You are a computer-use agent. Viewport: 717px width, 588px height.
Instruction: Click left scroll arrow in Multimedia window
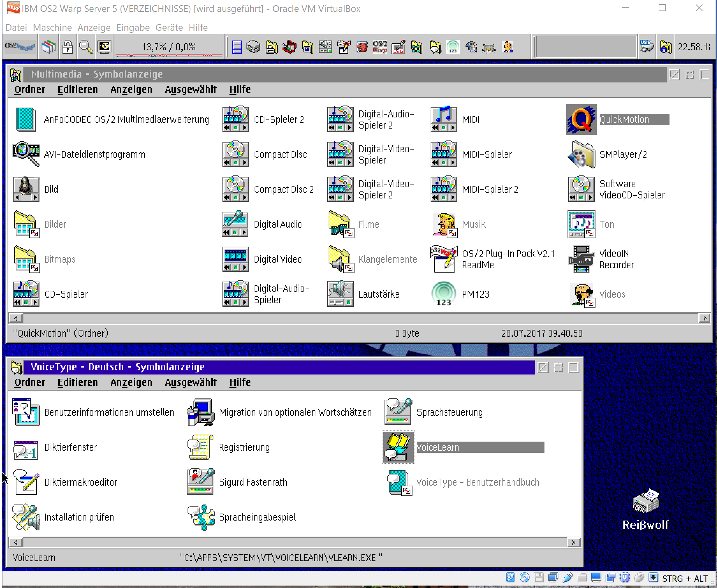point(16,318)
